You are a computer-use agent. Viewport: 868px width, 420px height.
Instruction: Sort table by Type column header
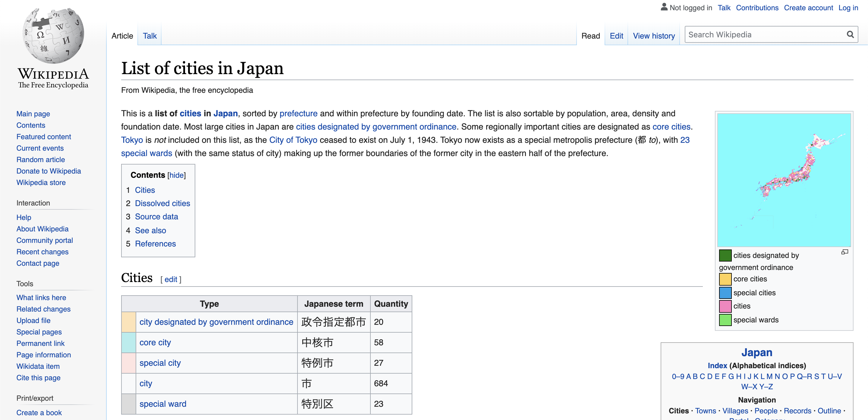tap(209, 304)
